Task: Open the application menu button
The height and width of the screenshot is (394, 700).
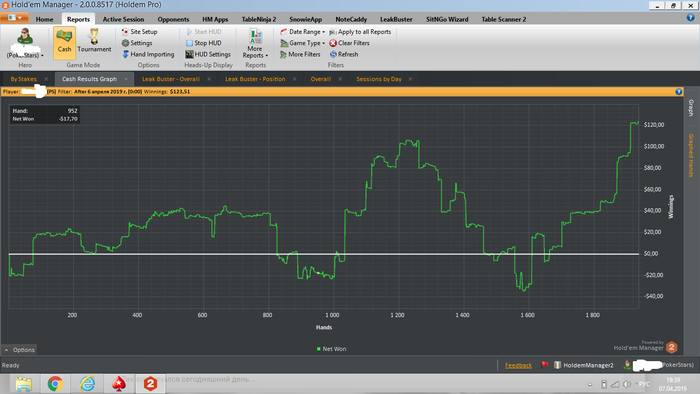Action: 15,18
